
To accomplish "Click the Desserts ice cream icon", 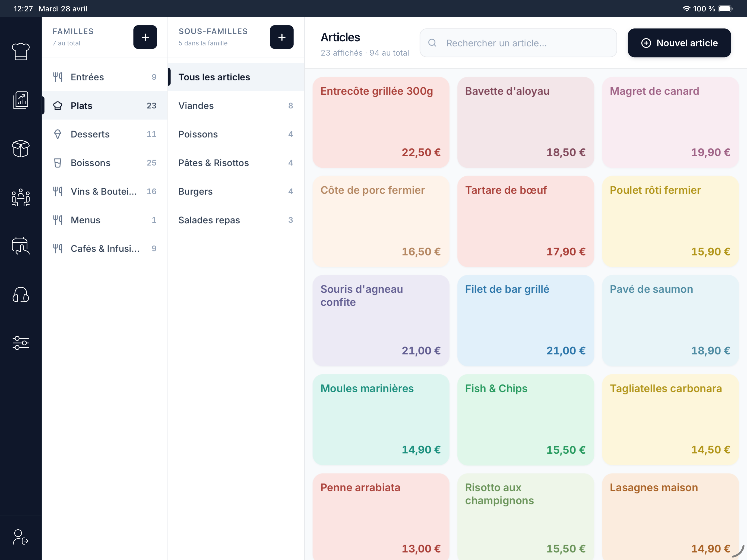I will point(58,134).
